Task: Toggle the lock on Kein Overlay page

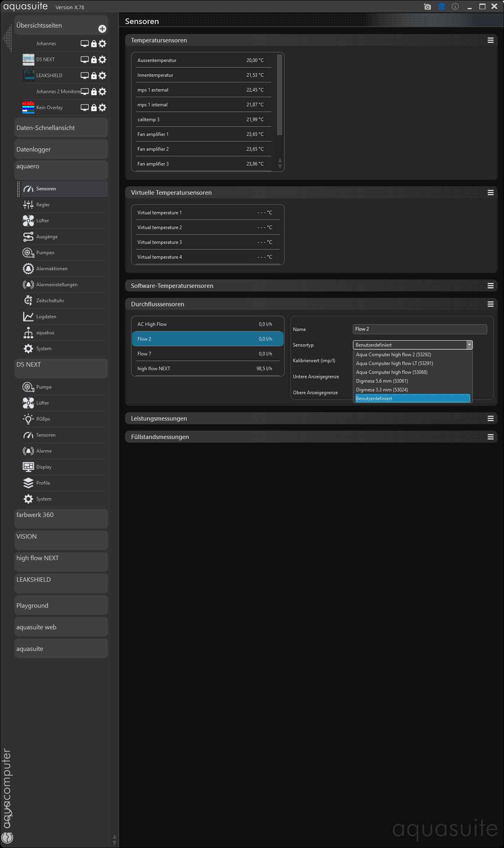Action: (x=94, y=108)
